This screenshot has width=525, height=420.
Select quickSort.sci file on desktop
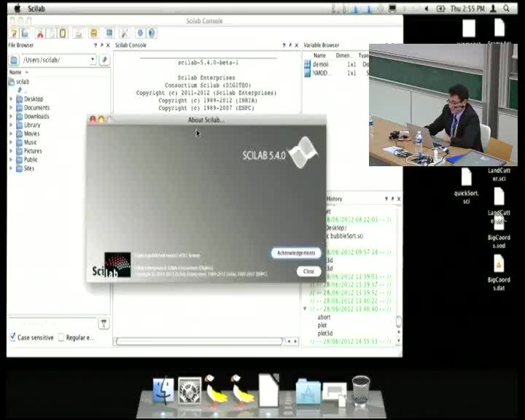(467, 186)
